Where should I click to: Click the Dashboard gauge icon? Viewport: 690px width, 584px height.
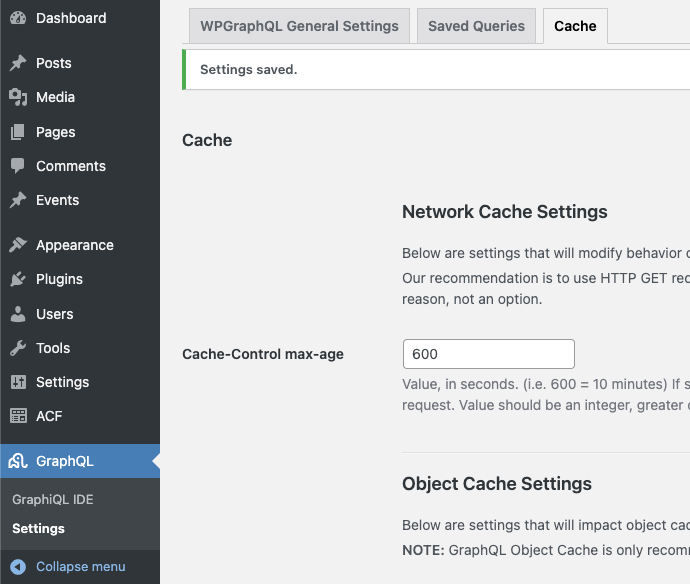pos(18,19)
